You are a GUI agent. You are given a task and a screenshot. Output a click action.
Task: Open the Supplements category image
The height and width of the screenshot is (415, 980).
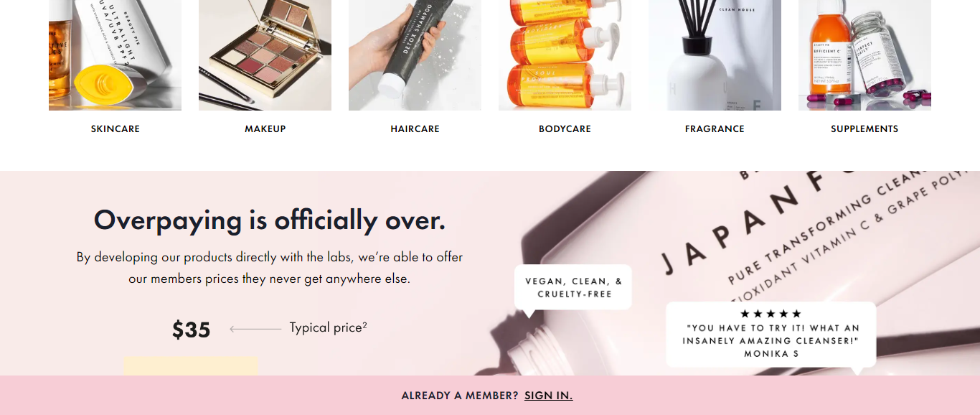coord(864,55)
